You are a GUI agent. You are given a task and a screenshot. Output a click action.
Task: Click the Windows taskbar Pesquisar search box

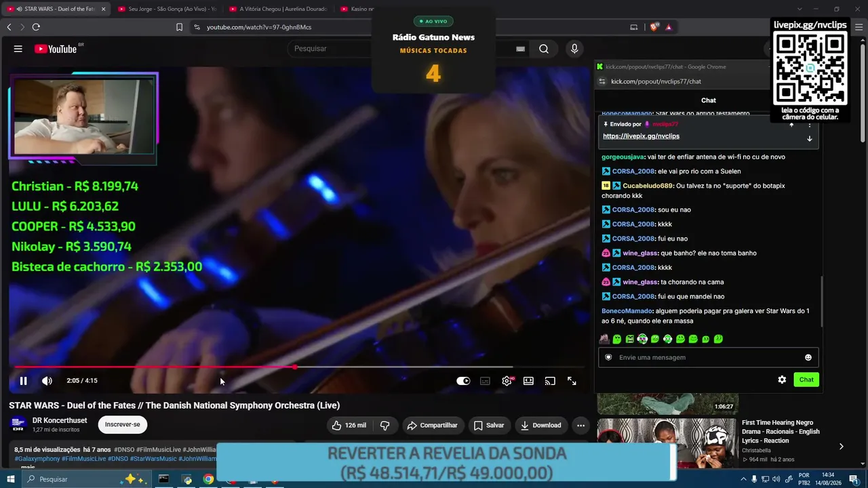[88, 479]
